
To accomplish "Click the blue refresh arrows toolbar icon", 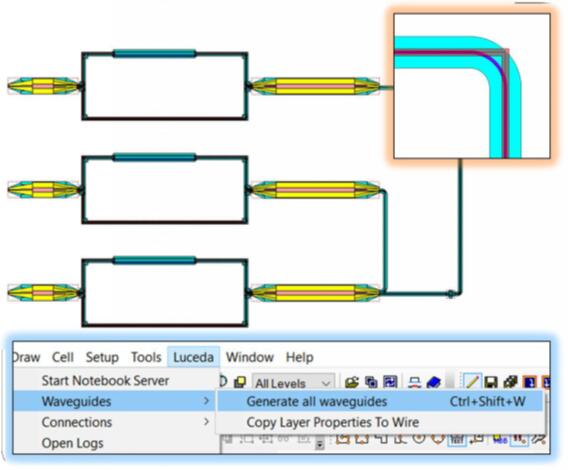I will [x=390, y=382].
